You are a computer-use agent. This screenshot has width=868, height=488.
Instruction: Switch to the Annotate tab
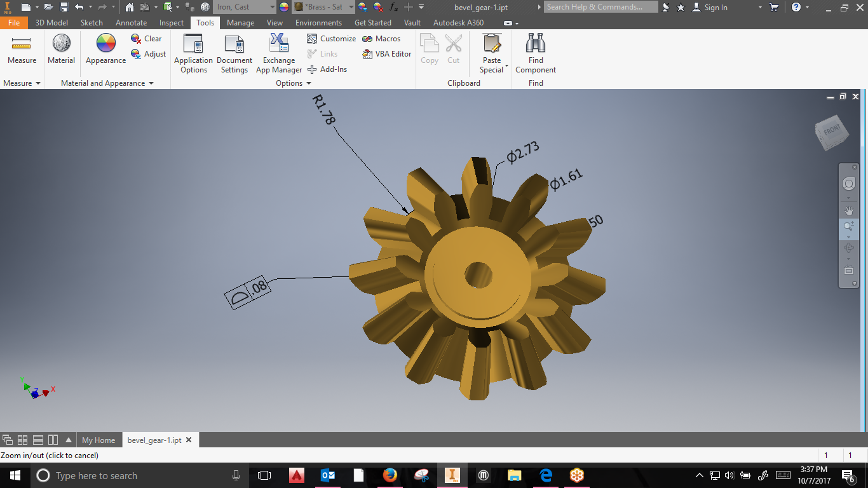coord(131,22)
